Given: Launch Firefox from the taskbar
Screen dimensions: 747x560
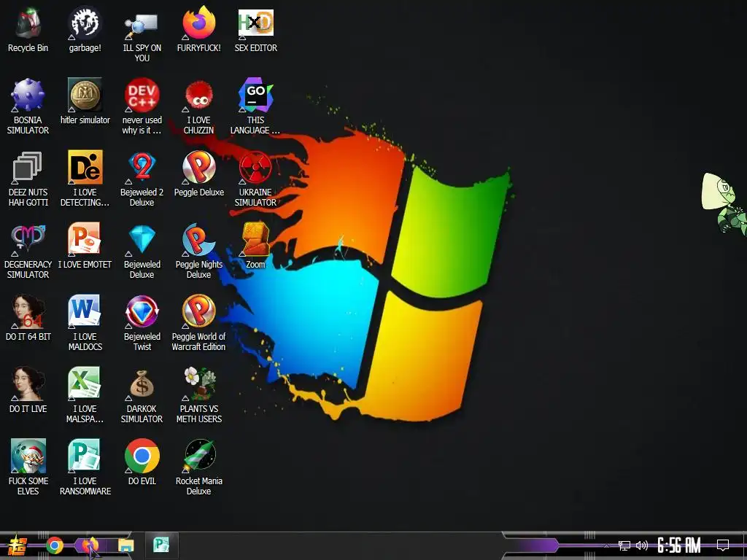Looking at the screenshot, I should pyautogui.click(x=90, y=545).
